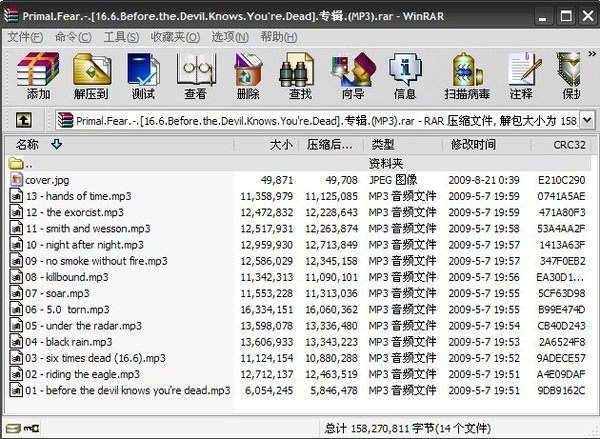Select 04 - black rain.mp3 icon
Screen dimensions: 600x439
(x=16, y=342)
